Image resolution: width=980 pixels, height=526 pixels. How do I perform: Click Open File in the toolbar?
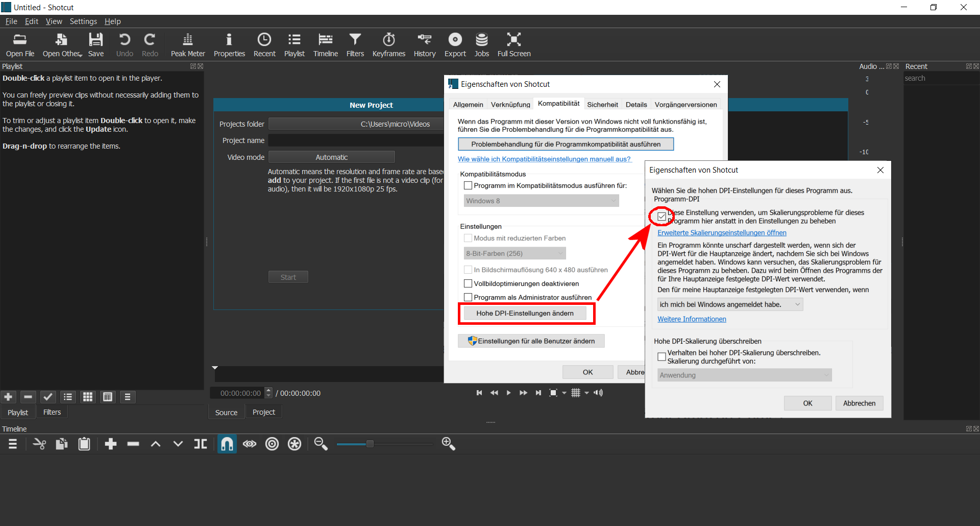click(x=20, y=45)
